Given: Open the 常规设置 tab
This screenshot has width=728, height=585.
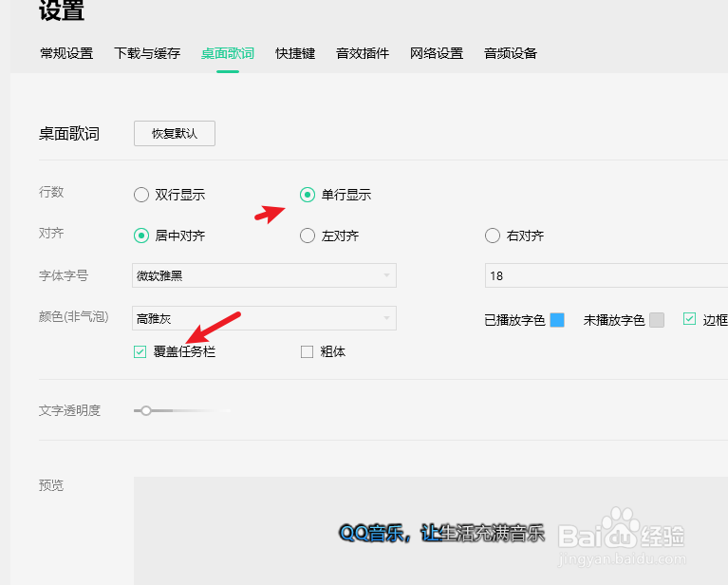Looking at the screenshot, I should (66, 53).
